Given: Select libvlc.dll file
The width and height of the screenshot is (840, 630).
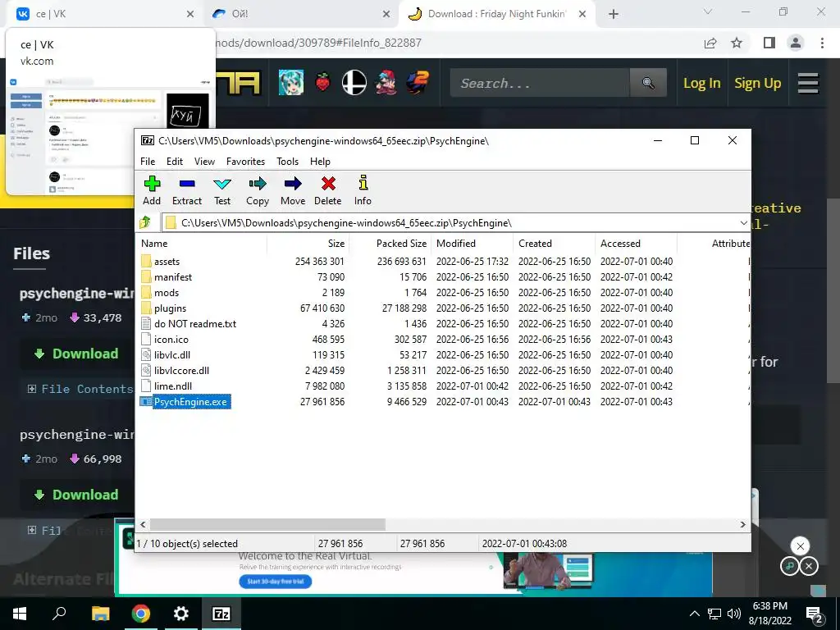Looking at the screenshot, I should click(172, 354).
